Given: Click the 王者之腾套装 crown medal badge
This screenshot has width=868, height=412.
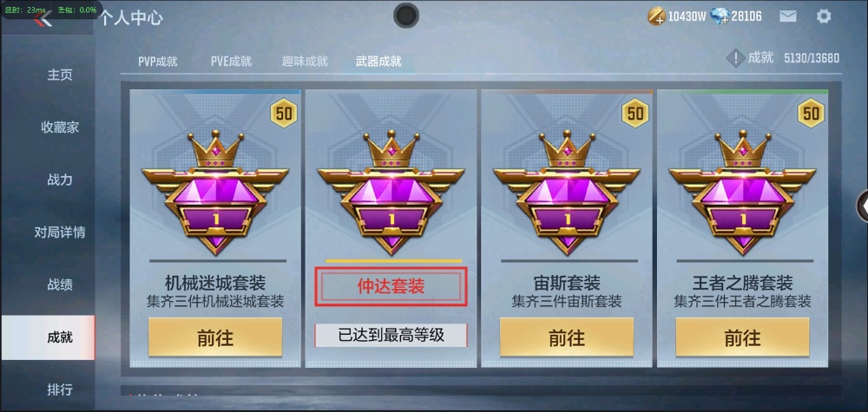Looking at the screenshot, I should tap(742, 192).
